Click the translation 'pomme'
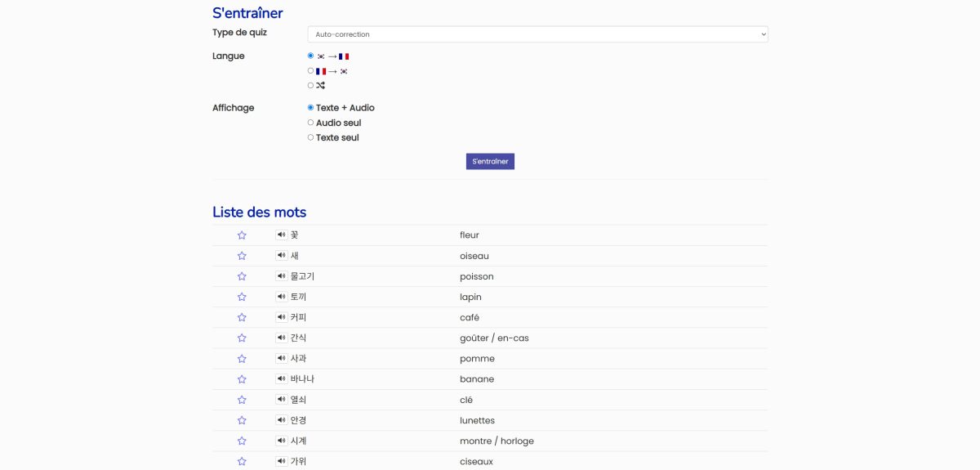 477,359
